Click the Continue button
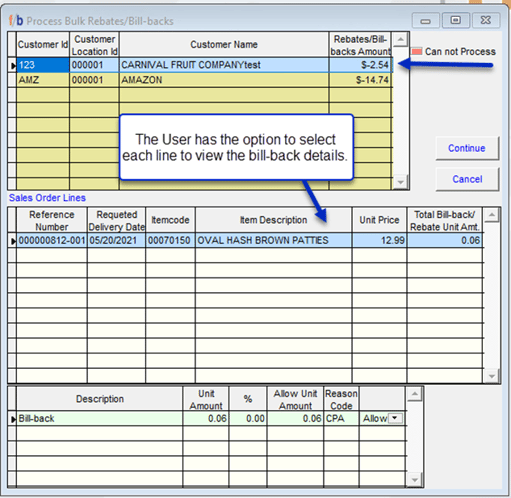This screenshot has height=498, width=511. point(467,148)
